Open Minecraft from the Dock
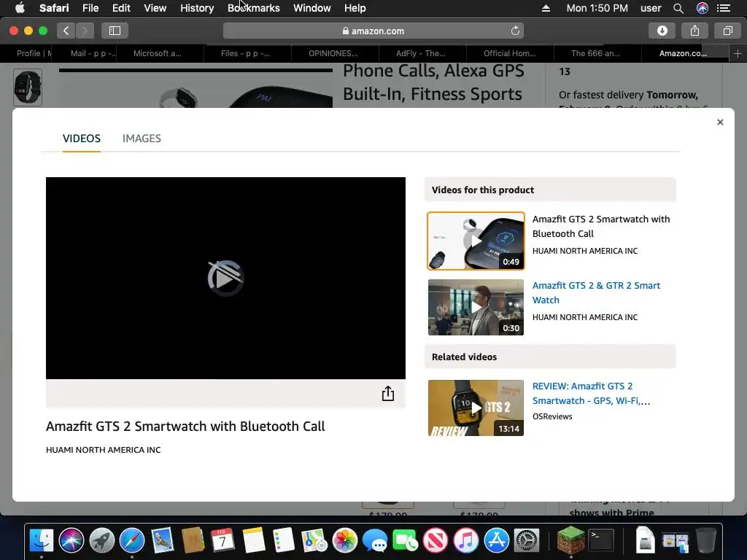The image size is (747, 560). [x=570, y=540]
